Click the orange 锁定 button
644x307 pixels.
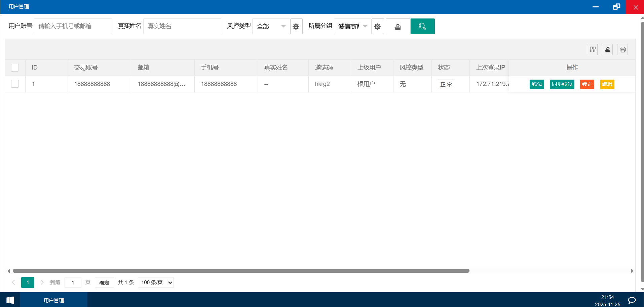click(587, 84)
